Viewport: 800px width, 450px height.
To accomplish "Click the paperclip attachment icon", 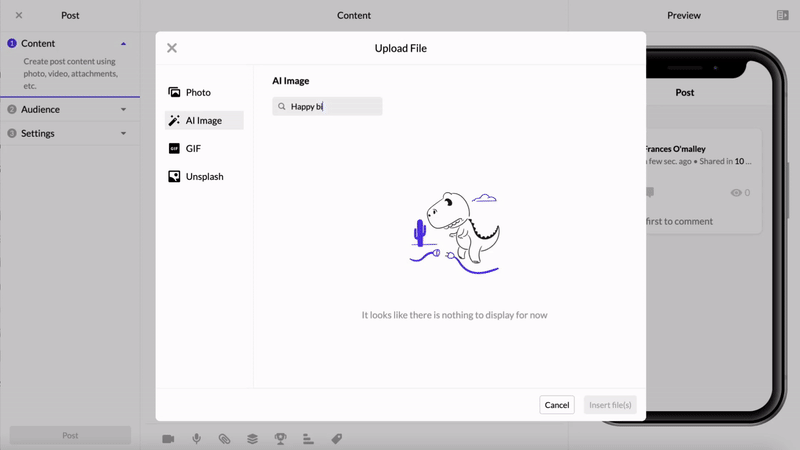I will pos(224,439).
